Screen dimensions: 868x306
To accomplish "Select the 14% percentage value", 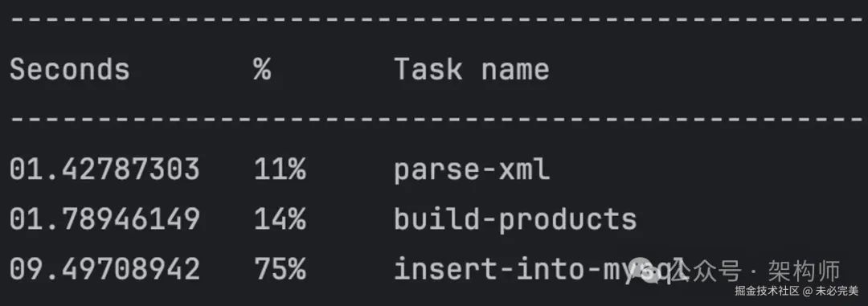I will click(280, 219).
